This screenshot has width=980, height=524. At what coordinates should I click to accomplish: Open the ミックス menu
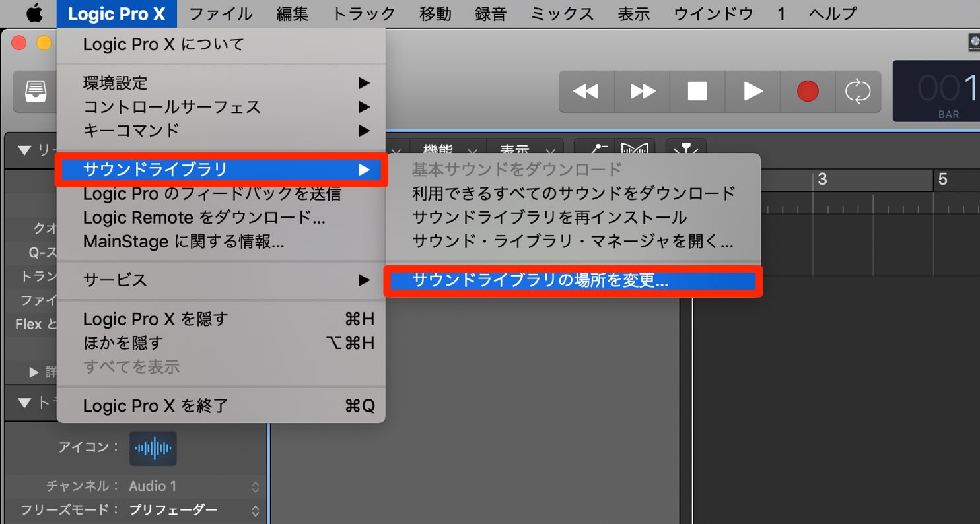563,13
